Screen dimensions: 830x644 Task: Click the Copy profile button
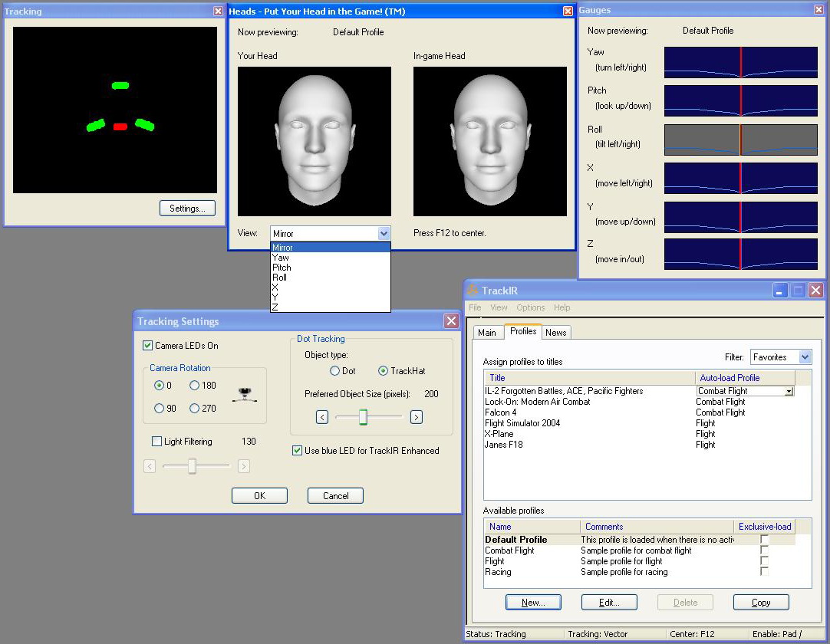click(x=761, y=602)
